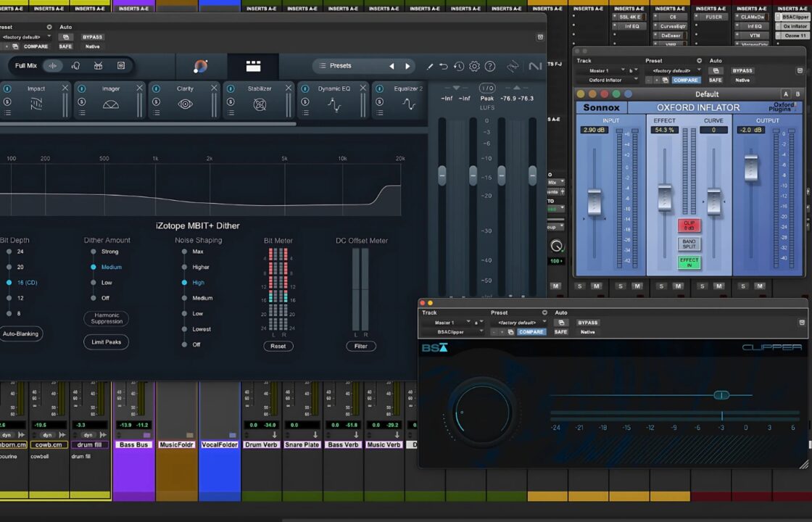Click the Ozone undo arrow icon
This screenshot has width=812, height=522.
tap(444, 66)
